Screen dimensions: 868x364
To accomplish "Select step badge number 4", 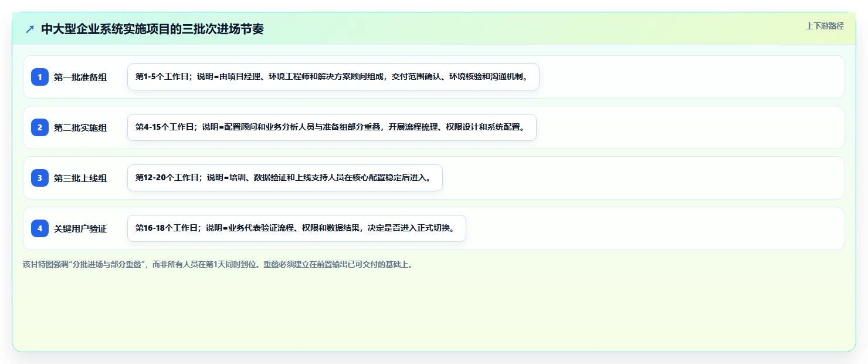I will click(40, 228).
